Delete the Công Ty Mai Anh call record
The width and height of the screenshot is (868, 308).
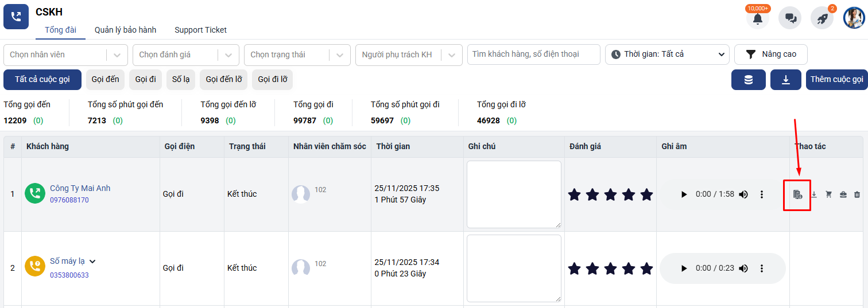pyautogui.click(x=857, y=194)
